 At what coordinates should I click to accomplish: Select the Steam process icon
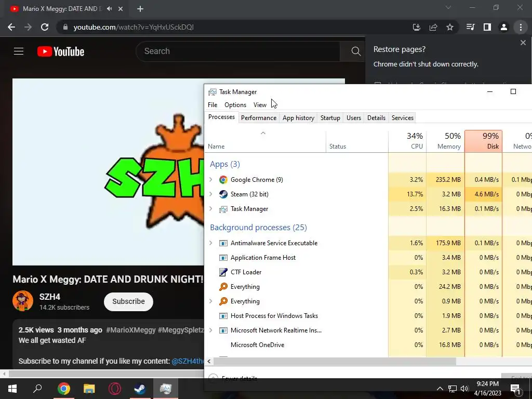(x=223, y=194)
